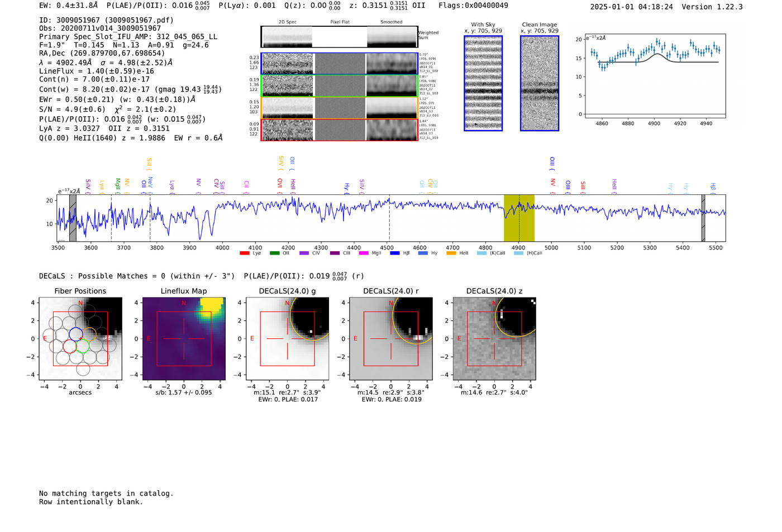Click the (K)CaII legend swatch

tap(481, 253)
